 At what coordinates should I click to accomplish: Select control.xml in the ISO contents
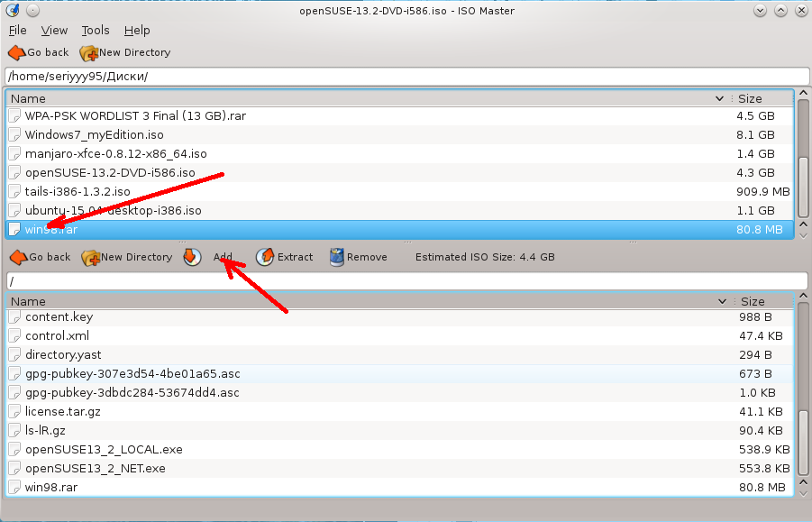click(399, 335)
